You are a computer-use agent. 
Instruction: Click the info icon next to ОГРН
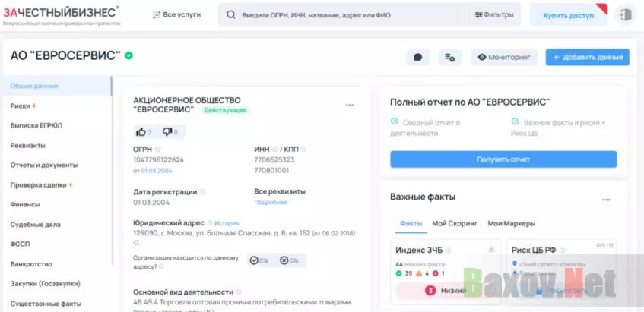point(157,150)
